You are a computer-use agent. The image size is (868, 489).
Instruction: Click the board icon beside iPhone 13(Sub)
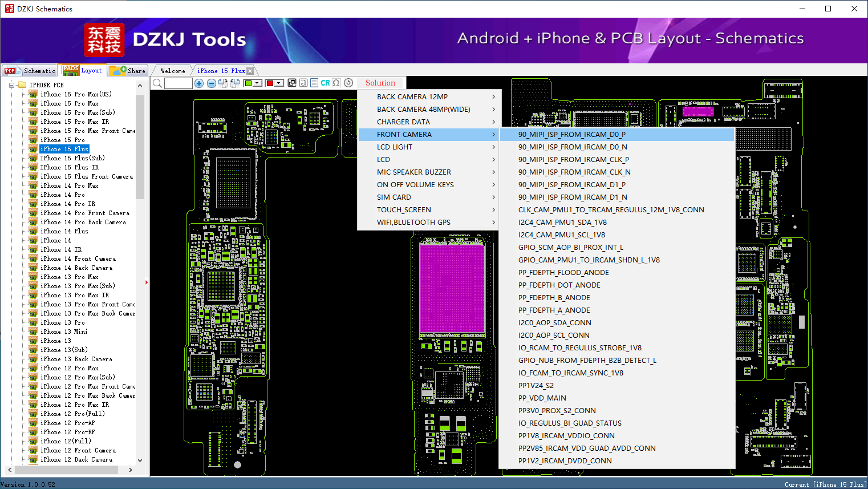[x=33, y=350]
